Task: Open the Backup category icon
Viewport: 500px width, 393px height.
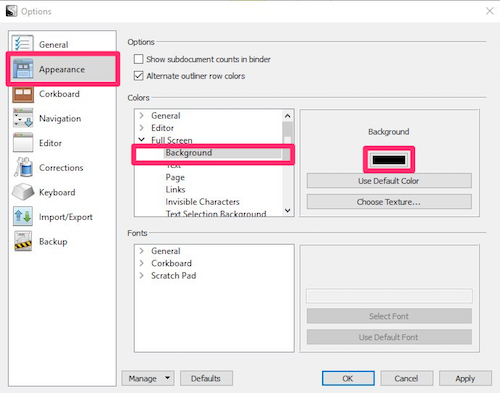Action: coord(23,241)
